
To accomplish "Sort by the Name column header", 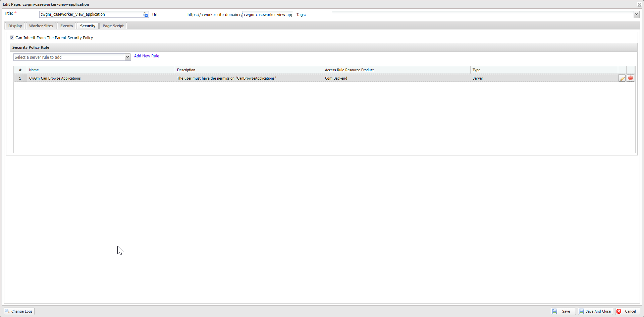I will (101, 70).
